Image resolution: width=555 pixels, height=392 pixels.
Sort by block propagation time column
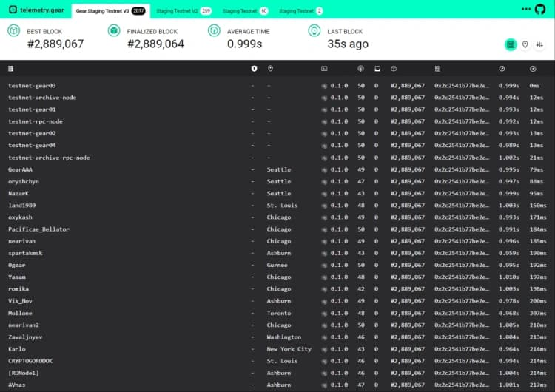(x=533, y=69)
